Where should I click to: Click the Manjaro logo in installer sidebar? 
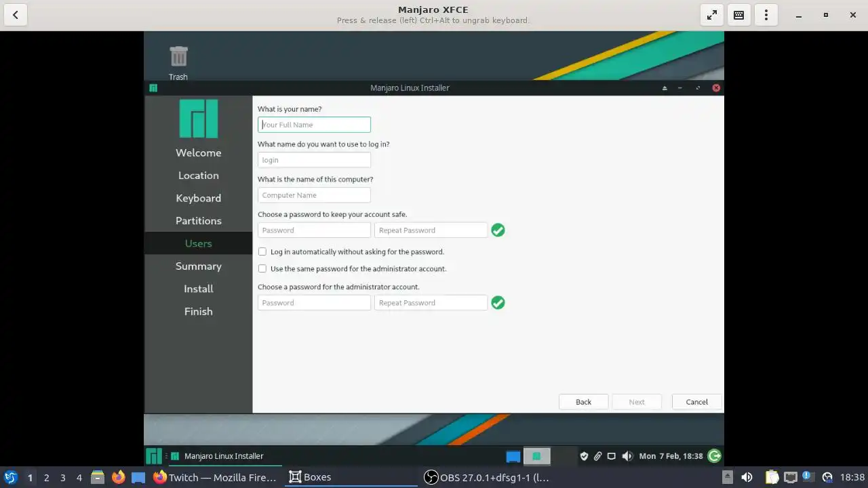click(x=199, y=119)
